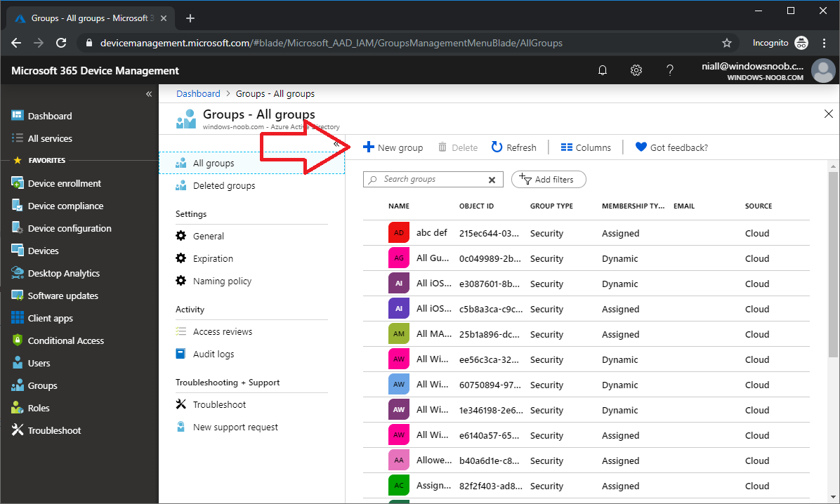Open the All MA... group
This screenshot has width=840, height=504.
click(434, 333)
